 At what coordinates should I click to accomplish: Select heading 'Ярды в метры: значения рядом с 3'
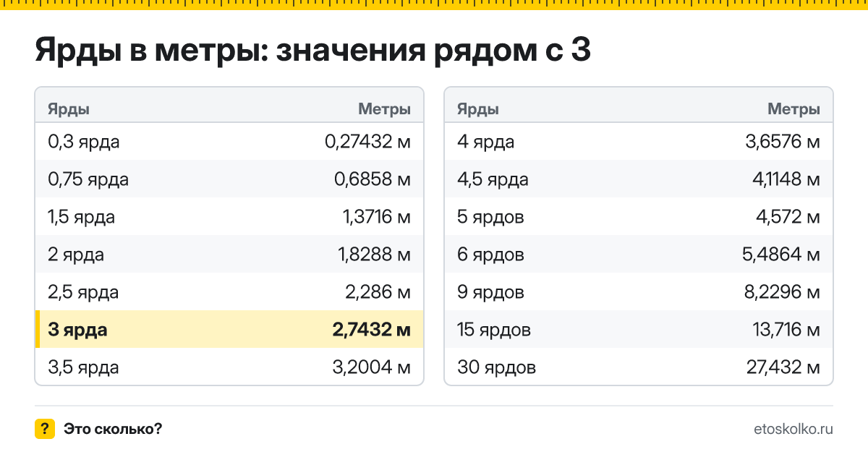coord(312,51)
